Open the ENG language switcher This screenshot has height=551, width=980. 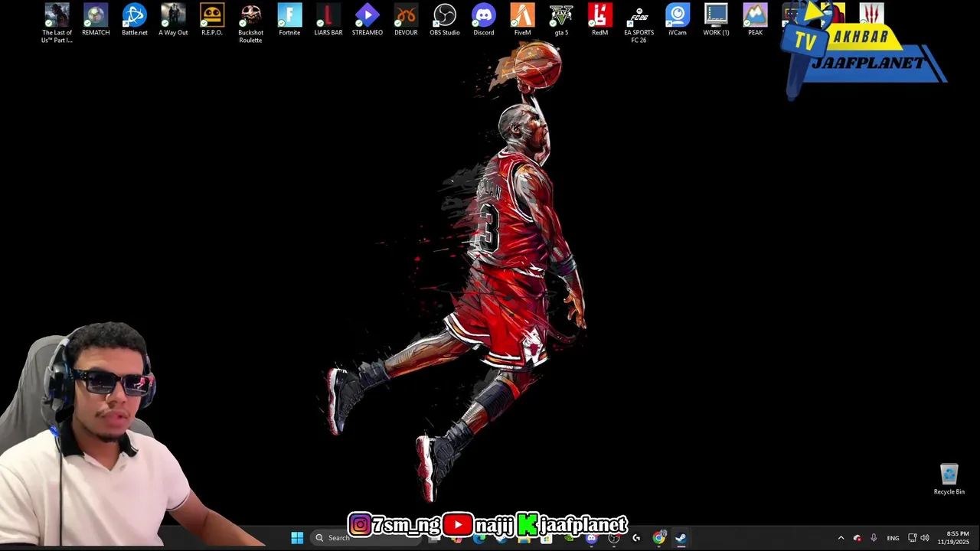pyautogui.click(x=893, y=538)
